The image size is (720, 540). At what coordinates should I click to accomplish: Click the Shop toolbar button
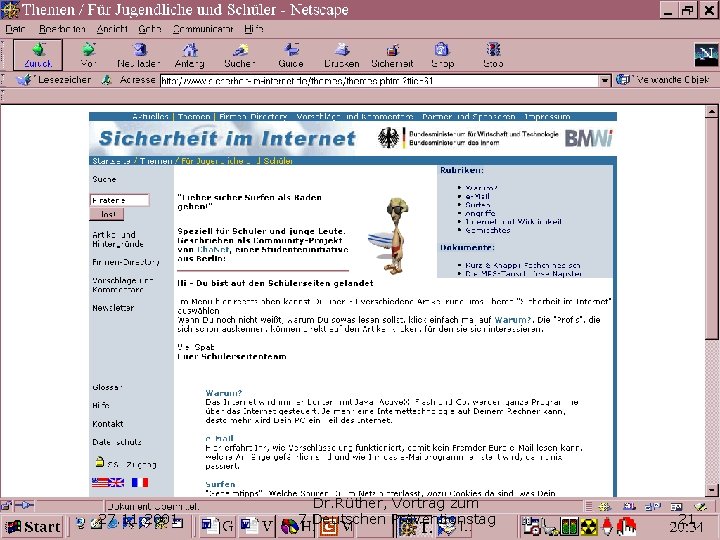(x=442, y=55)
